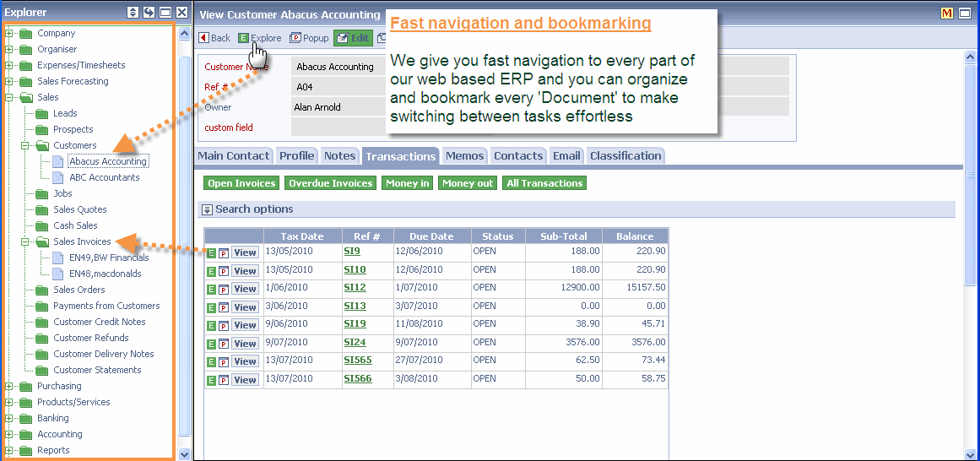Click the green E icon in SI24 row
The width and height of the screenshot is (980, 461).
coord(211,344)
